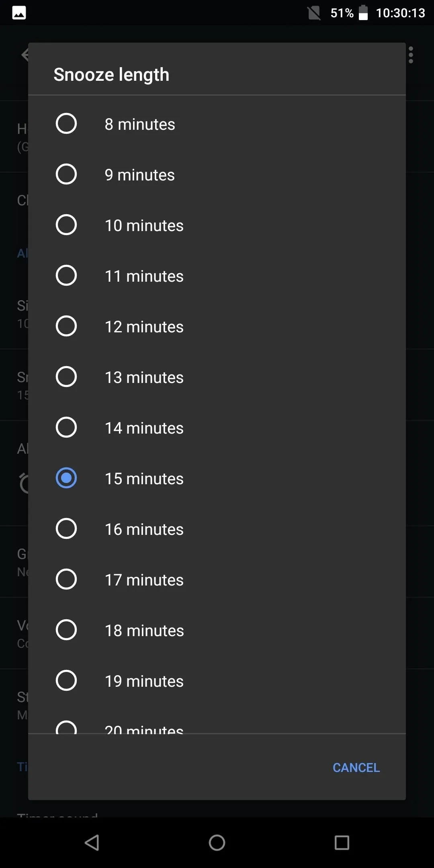Choose 9 minutes snooze length
Image resolution: width=434 pixels, height=868 pixels.
217,174
